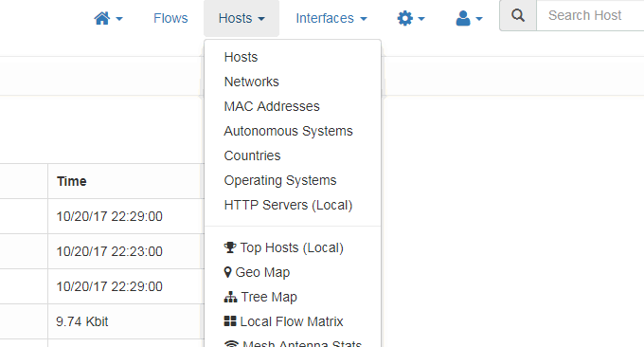Click the 9.74 Kbit cell

click(x=126, y=321)
